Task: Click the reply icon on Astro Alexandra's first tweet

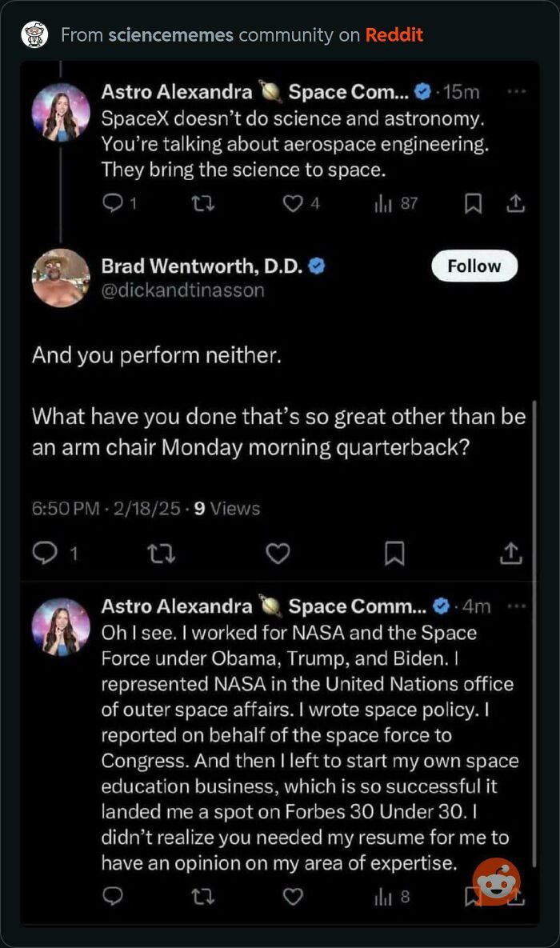Action: 112,203
